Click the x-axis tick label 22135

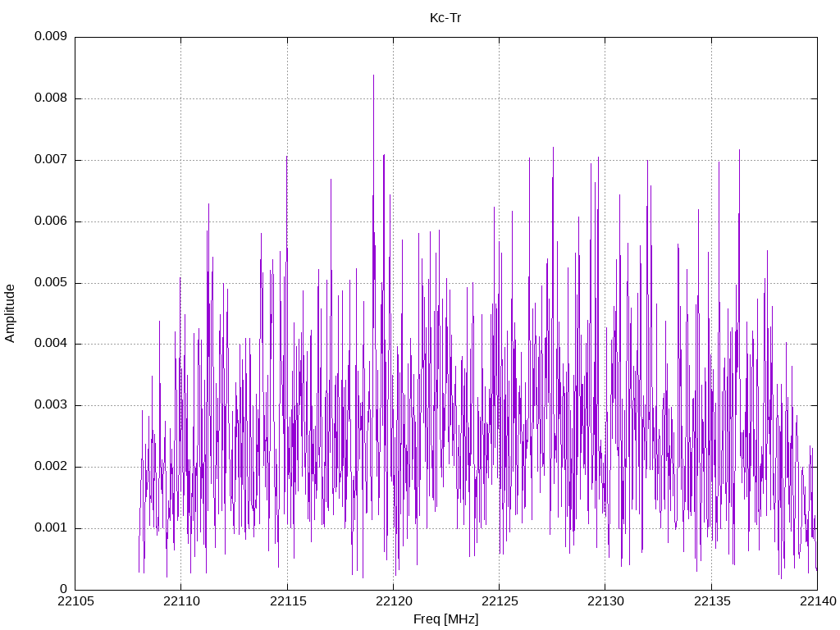tap(712, 601)
